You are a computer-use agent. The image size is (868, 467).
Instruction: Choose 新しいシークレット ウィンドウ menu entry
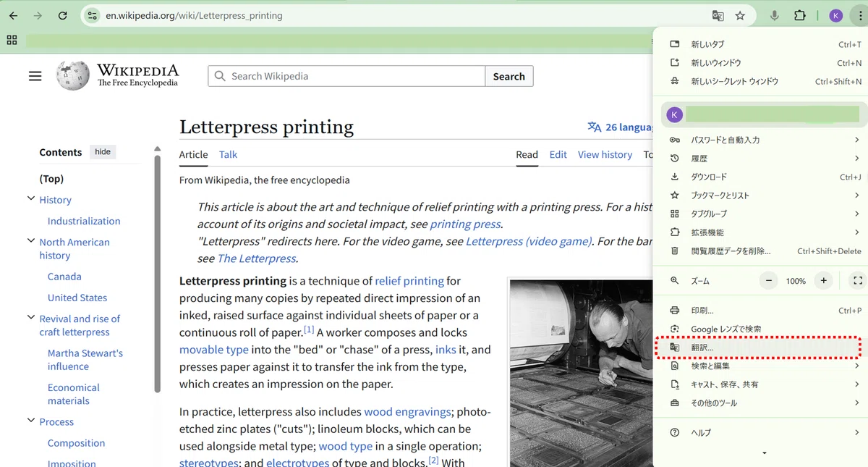coord(760,82)
